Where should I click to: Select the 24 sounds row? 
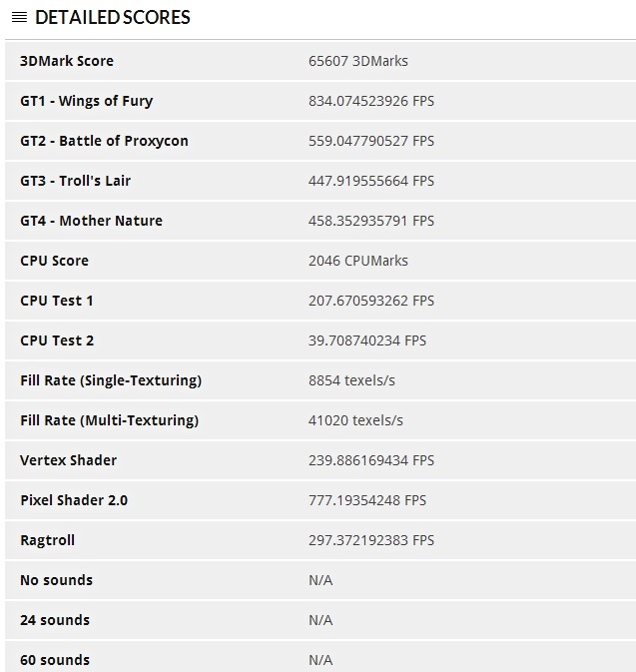[320, 620]
